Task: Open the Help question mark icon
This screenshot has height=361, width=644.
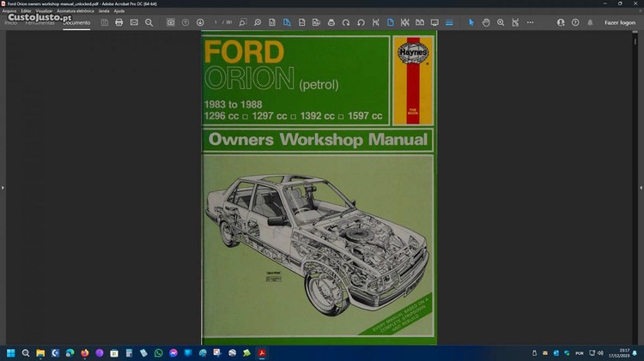Action: click(x=575, y=22)
